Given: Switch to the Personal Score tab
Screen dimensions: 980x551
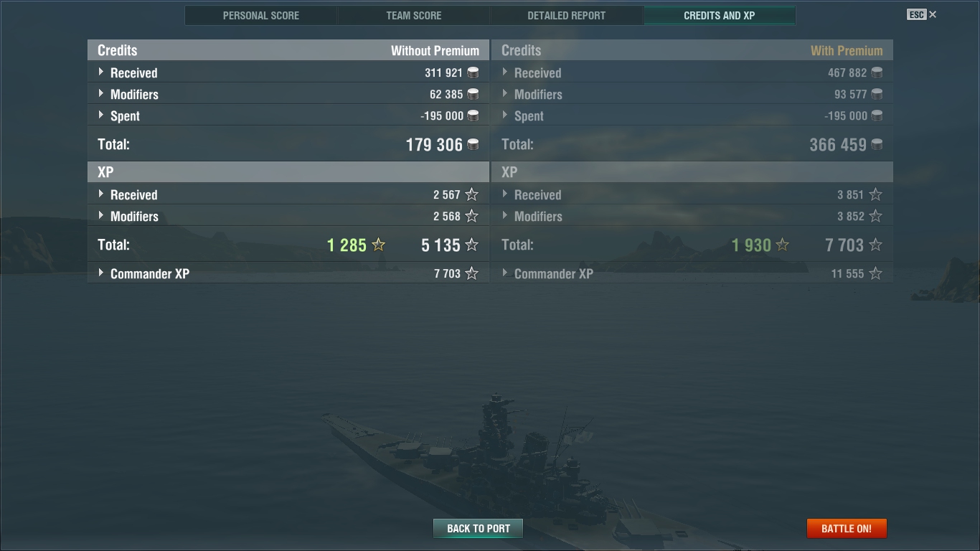Looking at the screenshot, I should click(x=261, y=15).
